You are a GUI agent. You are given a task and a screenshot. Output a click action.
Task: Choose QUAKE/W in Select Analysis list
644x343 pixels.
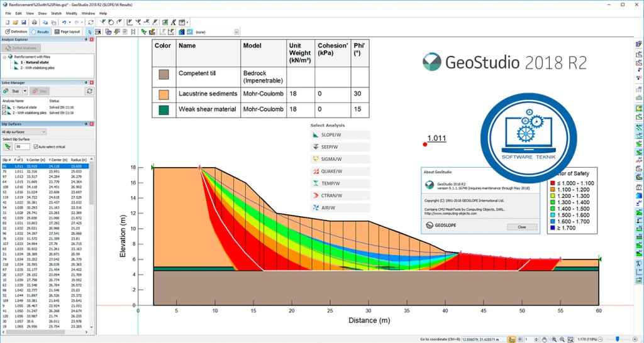click(340, 171)
